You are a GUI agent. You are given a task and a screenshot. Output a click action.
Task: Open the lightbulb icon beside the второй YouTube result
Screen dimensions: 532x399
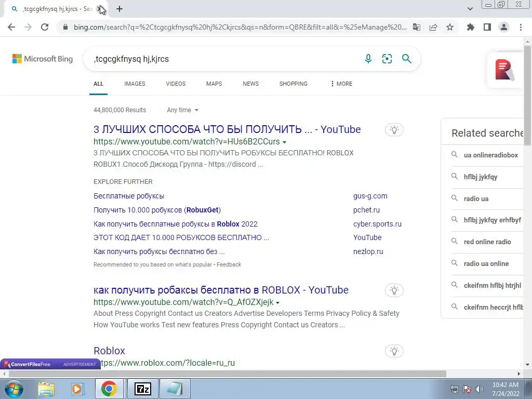click(394, 290)
